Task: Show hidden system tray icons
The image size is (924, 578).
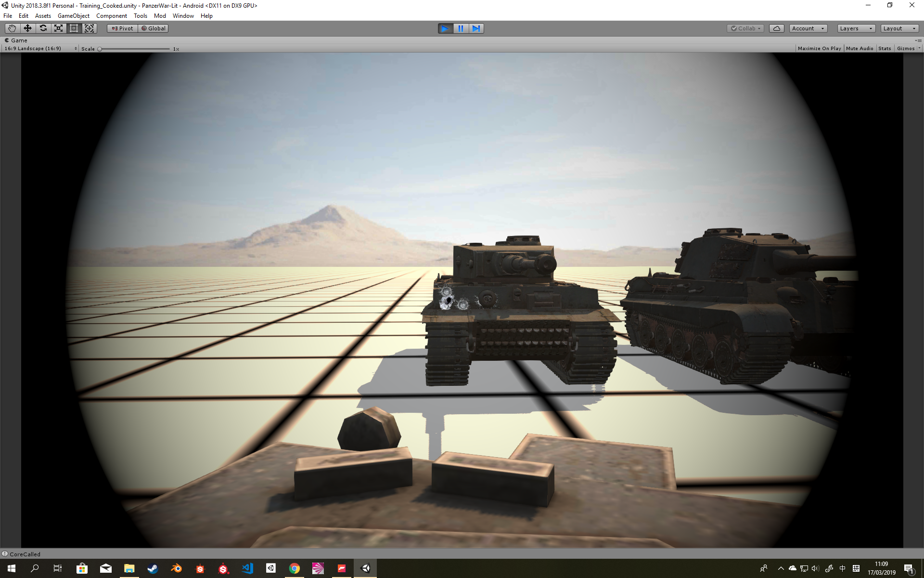Action: 781,568
